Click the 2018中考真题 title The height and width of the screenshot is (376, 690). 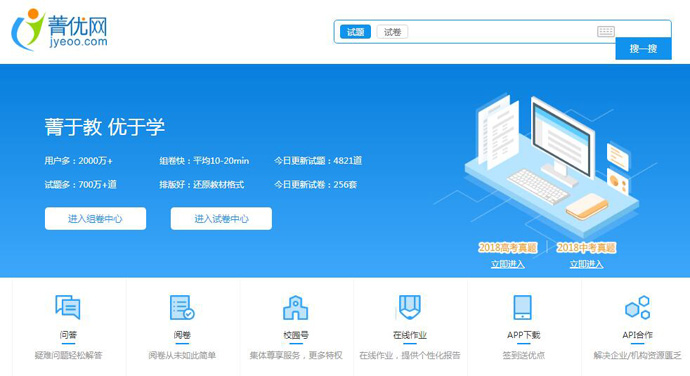tap(586, 248)
